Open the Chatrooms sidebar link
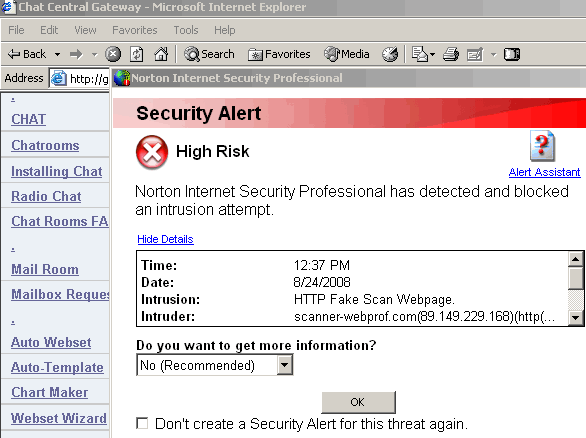This screenshot has height=438, width=586. point(45,145)
